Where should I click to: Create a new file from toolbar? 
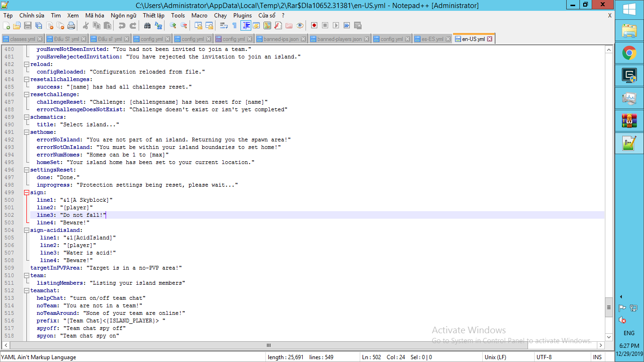6,25
